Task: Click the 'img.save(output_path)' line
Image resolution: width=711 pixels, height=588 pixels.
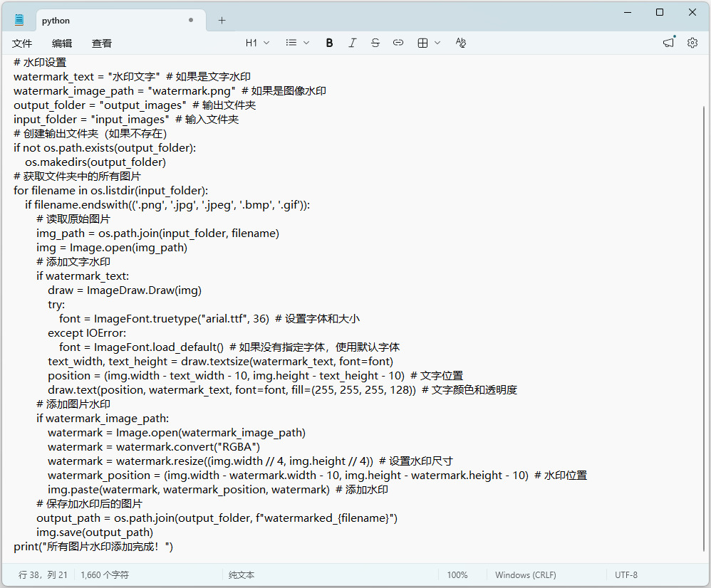Action: coord(95,532)
